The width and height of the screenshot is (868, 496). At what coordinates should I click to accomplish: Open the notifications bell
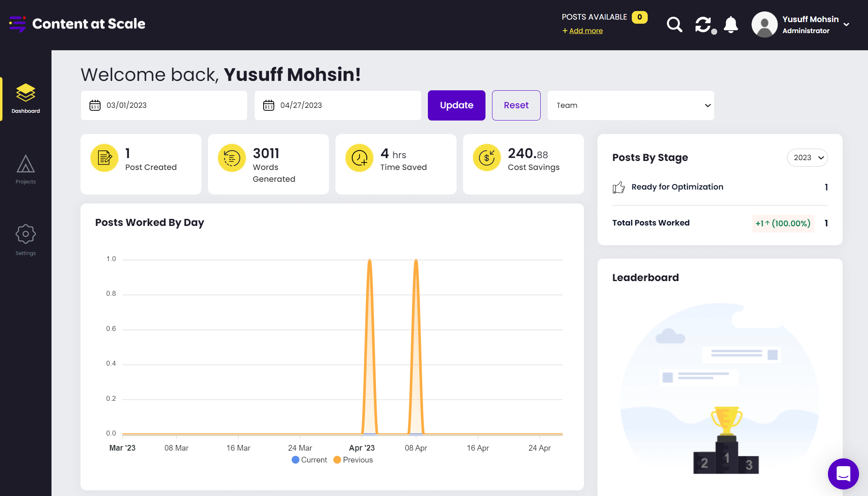(731, 25)
